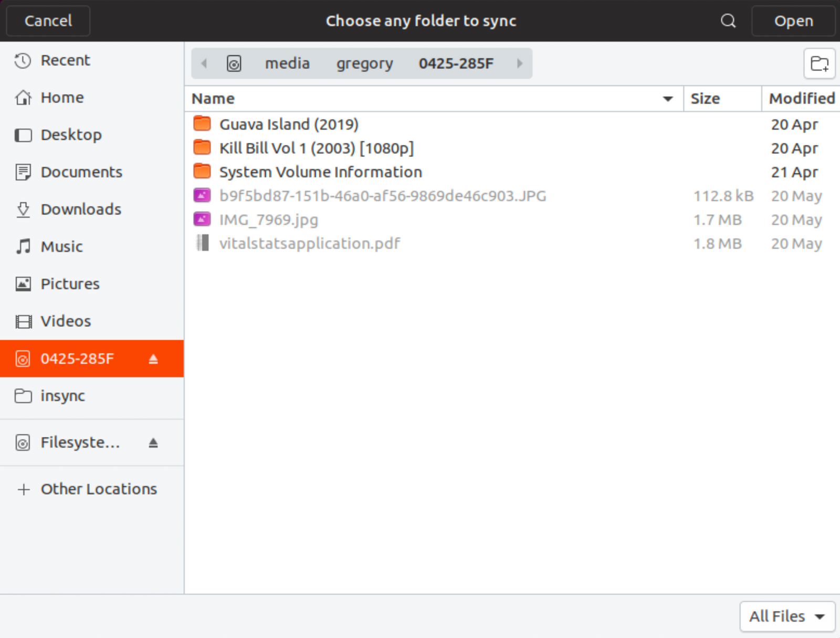Image resolution: width=840 pixels, height=638 pixels.
Task: Sort by the Name column header
Action: click(434, 99)
